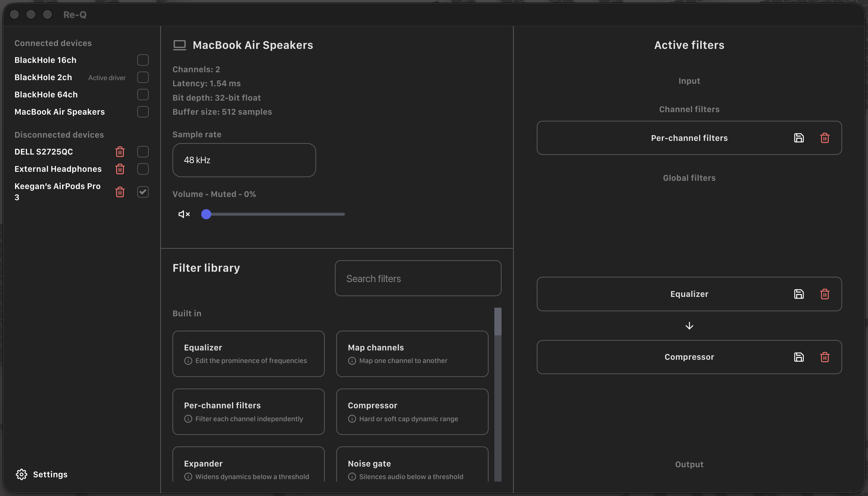This screenshot has width=868, height=496.
Task: Show info icon for Per-channel filters card
Action: (188, 419)
